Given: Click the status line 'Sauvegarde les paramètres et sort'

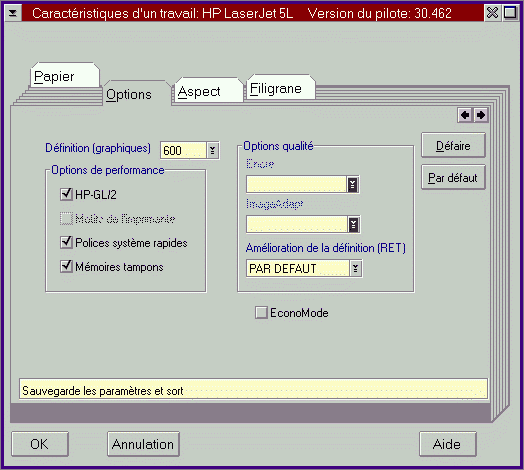Looking at the screenshot, I should tap(253, 390).
